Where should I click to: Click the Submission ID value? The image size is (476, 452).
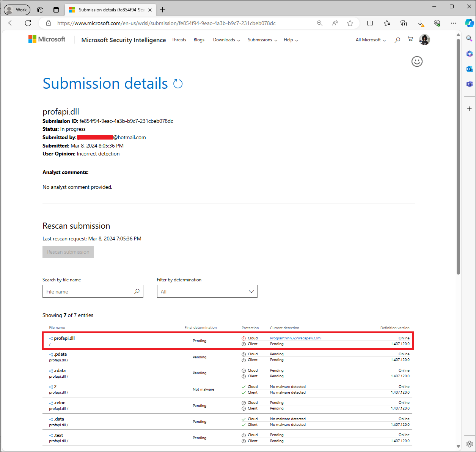[x=126, y=121]
